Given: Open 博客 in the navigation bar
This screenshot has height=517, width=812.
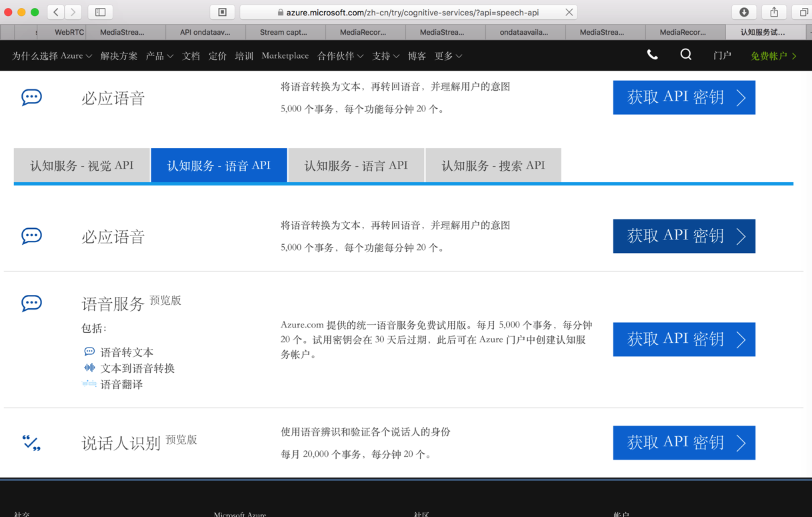Looking at the screenshot, I should pos(417,56).
